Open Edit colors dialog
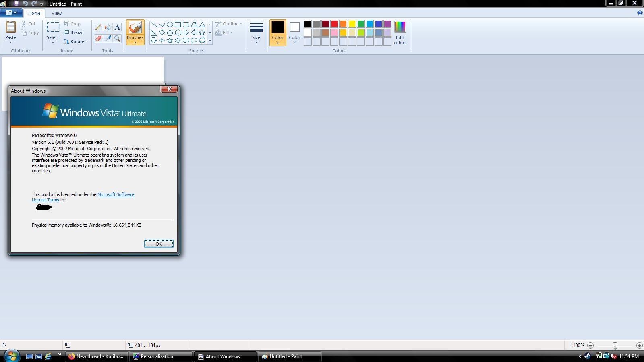 [400, 33]
